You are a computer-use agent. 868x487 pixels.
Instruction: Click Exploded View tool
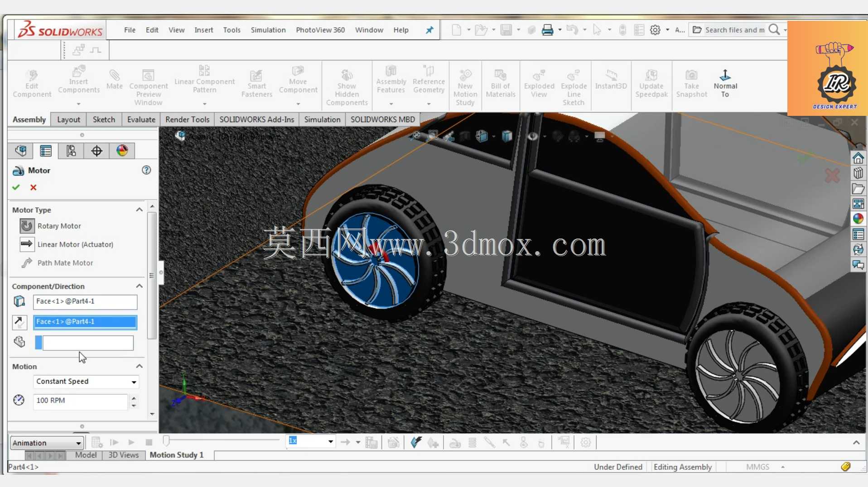539,84
